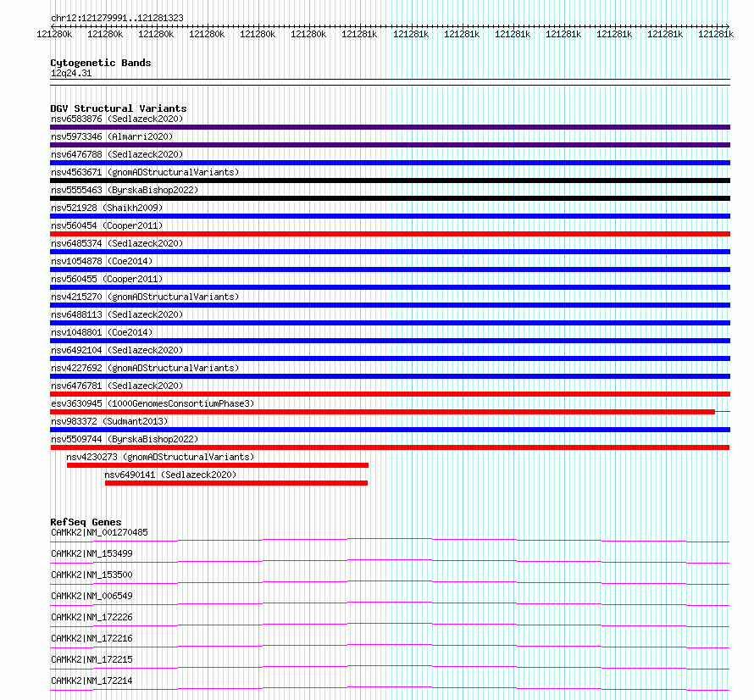Click the blue bar under nsv1054878

coord(390,269)
